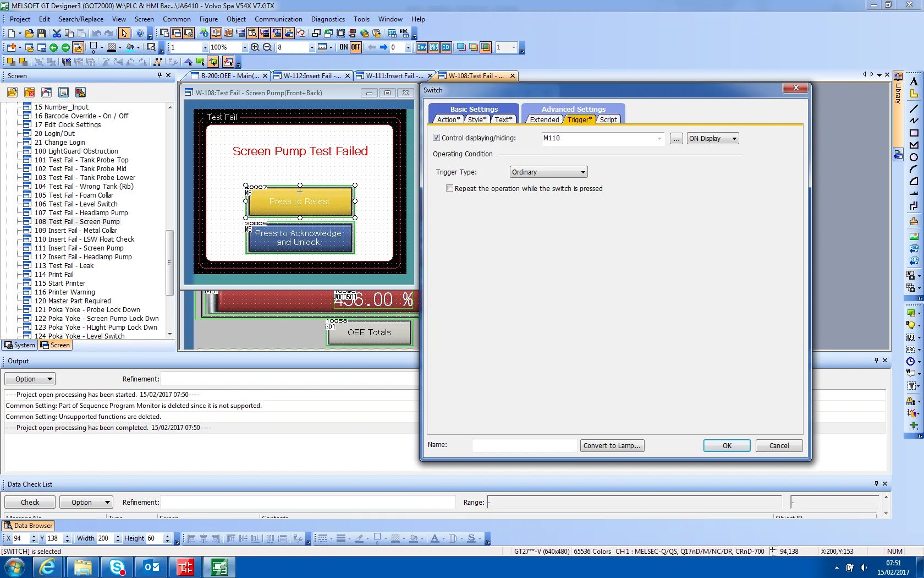
Task: Open the New project dropdown arrow
Action: (x=19, y=34)
